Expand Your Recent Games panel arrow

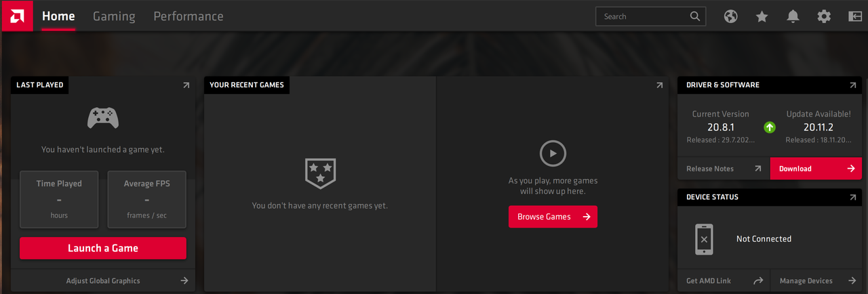[659, 85]
